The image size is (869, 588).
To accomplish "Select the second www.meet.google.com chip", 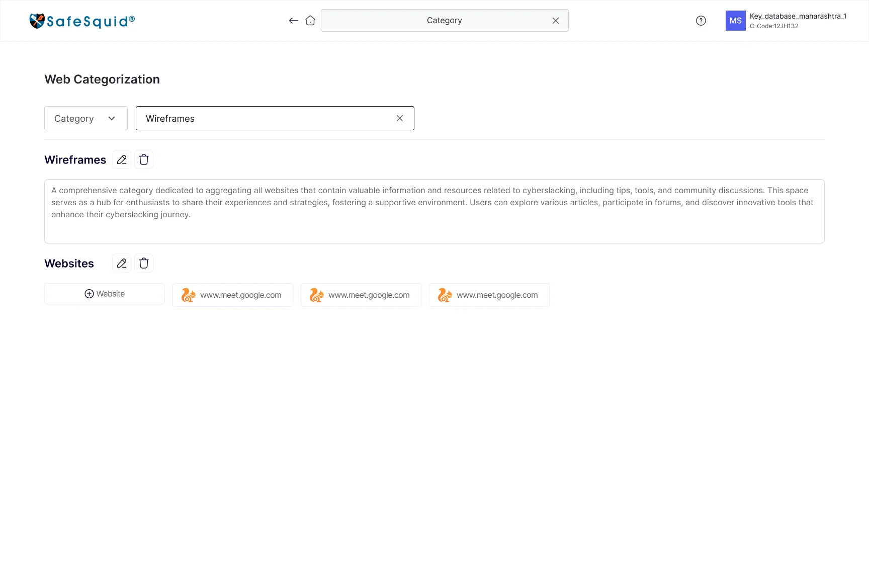I will [361, 295].
